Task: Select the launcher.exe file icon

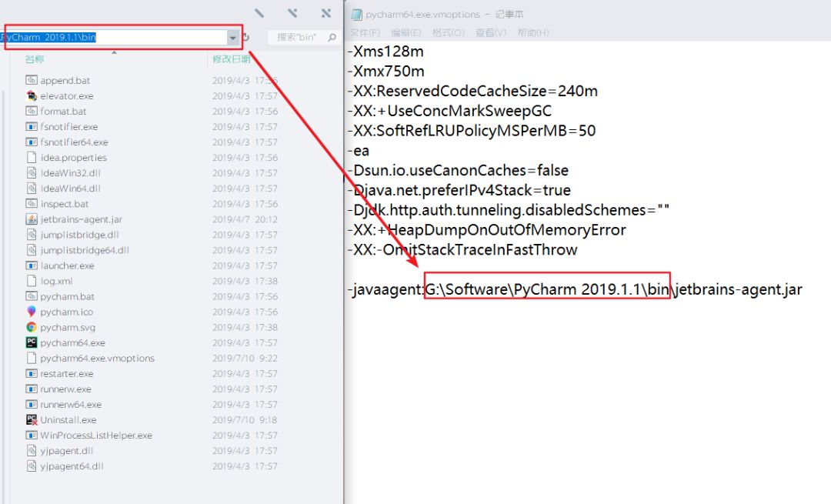Action: [x=32, y=265]
